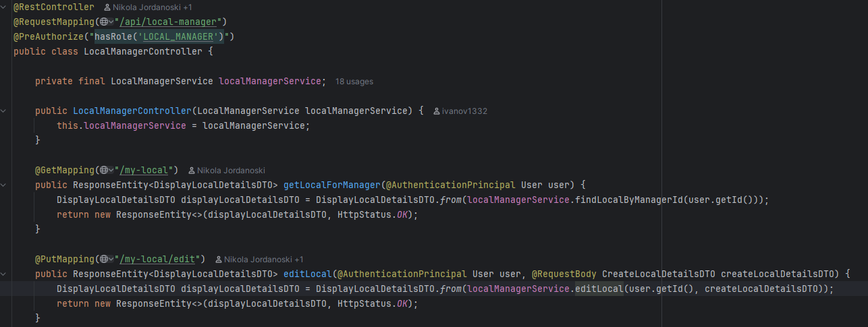Collapse the constructor using its gutter chevron
The width and height of the screenshot is (868, 327).
tap(4, 111)
